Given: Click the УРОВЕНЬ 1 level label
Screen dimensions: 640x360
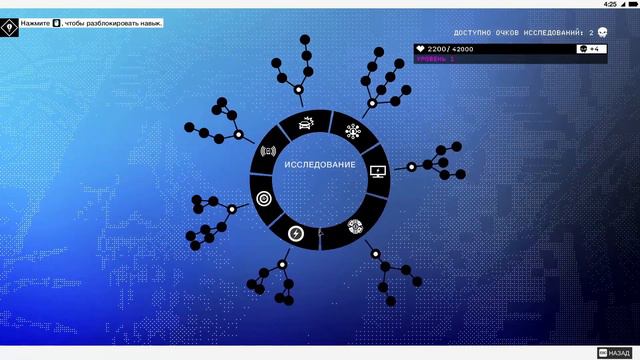Looking at the screenshot, I should tap(435, 59).
